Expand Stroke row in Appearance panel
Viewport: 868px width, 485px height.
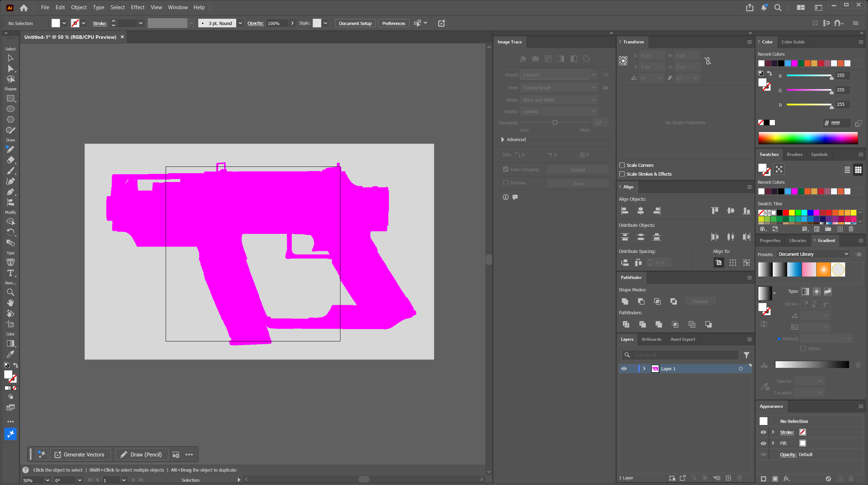click(773, 432)
